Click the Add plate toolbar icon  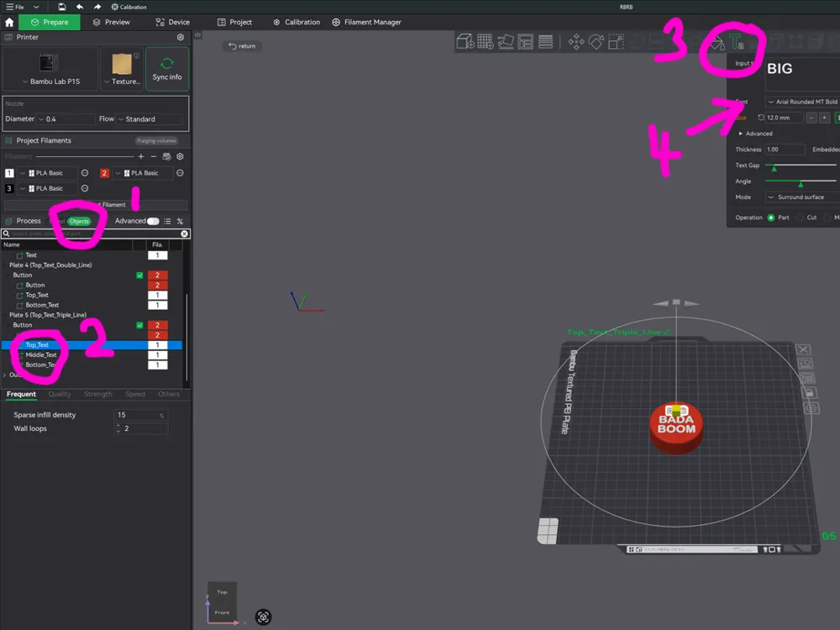485,41
